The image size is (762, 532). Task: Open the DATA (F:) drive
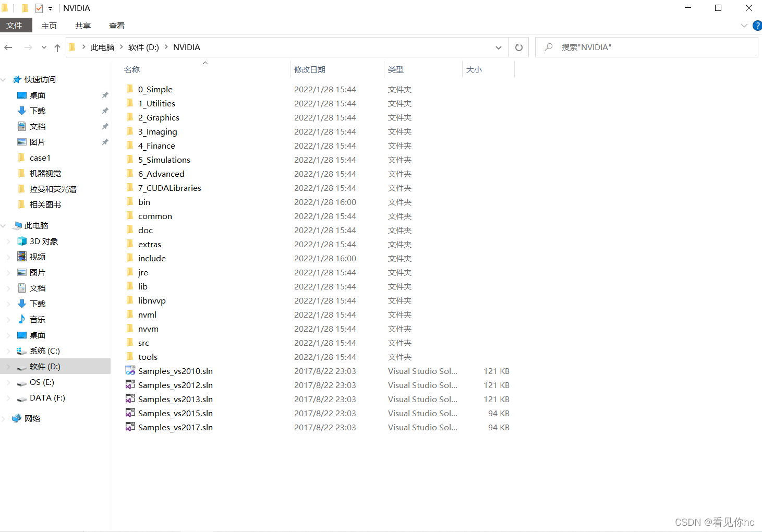(x=47, y=398)
